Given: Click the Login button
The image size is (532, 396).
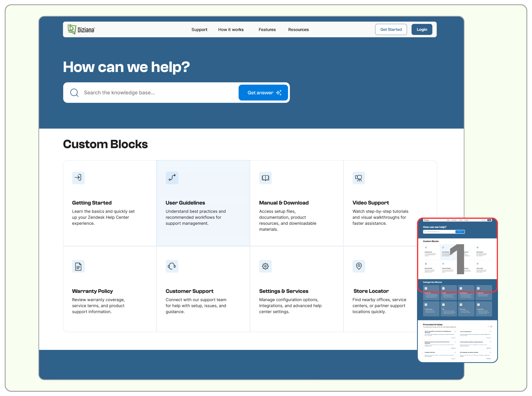Looking at the screenshot, I should [x=422, y=29].
